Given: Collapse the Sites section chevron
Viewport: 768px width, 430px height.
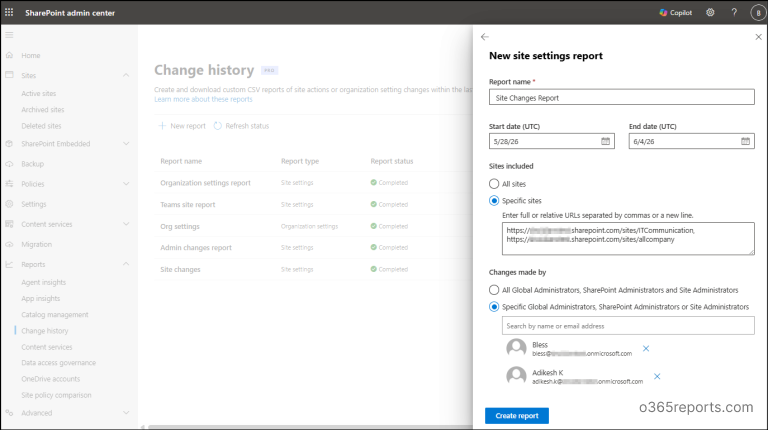Looking at the screenshot, I should tap(126, 75).
